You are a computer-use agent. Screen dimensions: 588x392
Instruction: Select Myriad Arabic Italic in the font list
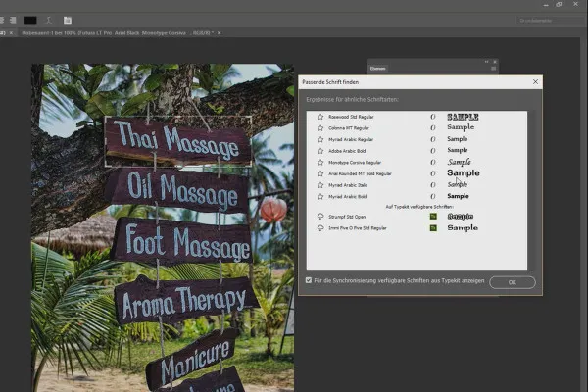(348, 185)
